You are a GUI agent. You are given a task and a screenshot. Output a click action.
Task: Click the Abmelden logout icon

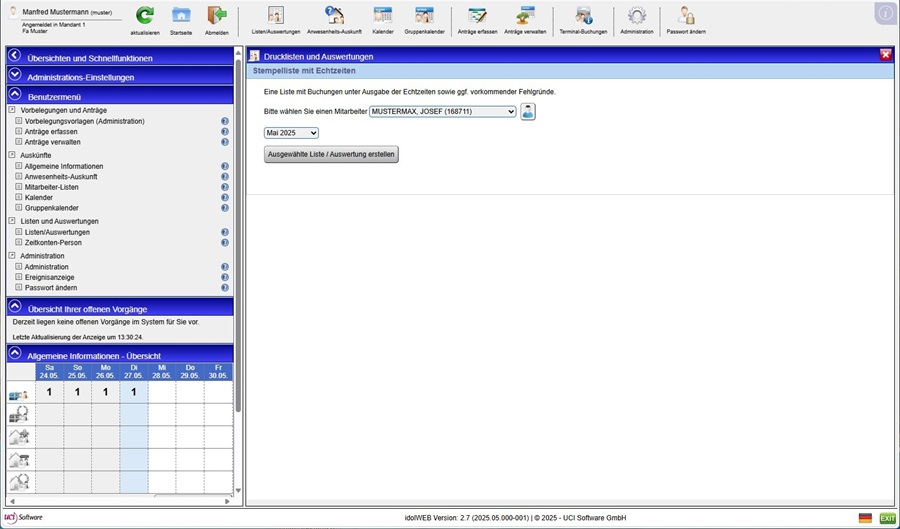216,16
